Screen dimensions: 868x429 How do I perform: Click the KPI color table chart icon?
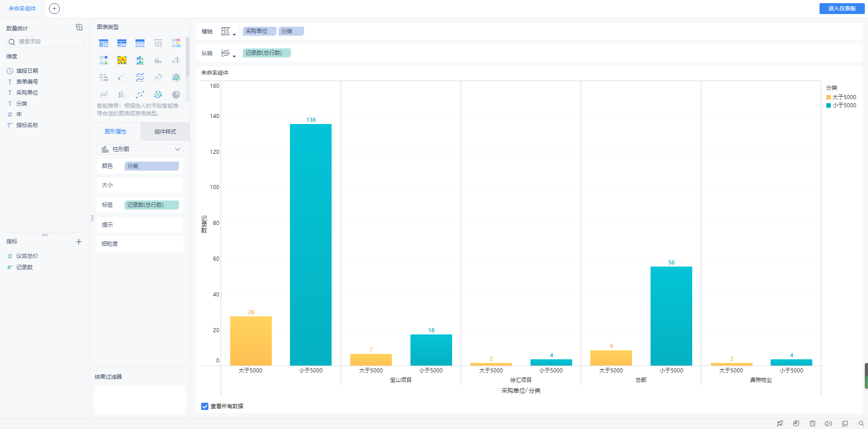tap(176, 43)
